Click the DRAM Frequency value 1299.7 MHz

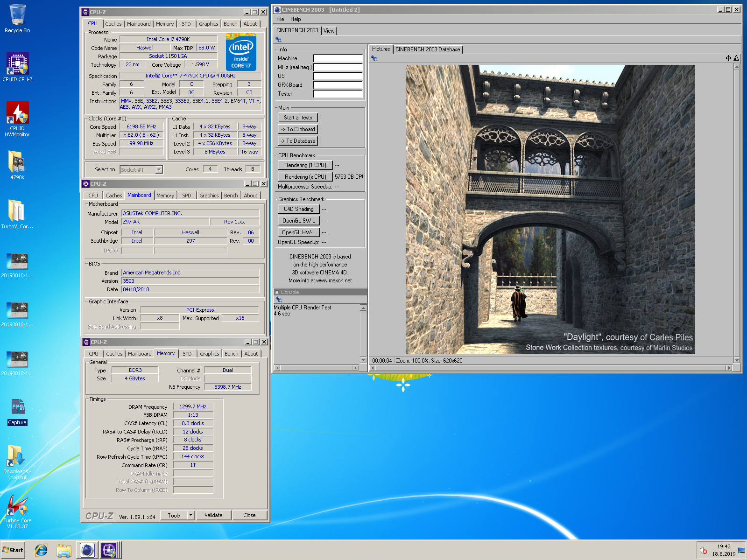click(x=193, y=406)
